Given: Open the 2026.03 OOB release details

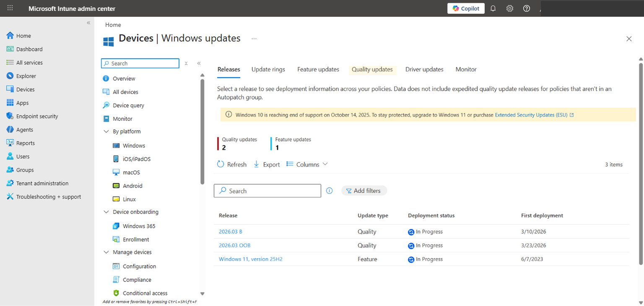Looking at the screenshot, I should (x=234, y=245).
